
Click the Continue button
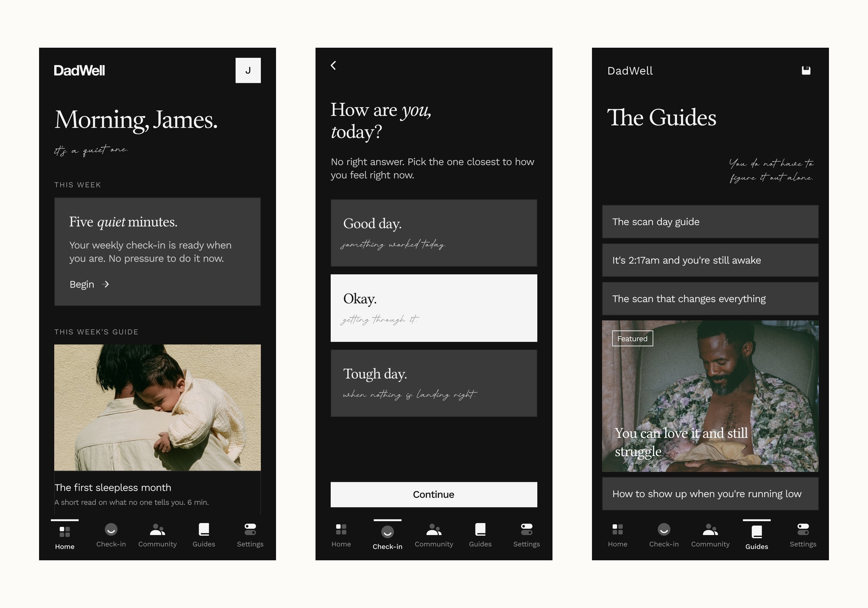[x=434, y=494]
